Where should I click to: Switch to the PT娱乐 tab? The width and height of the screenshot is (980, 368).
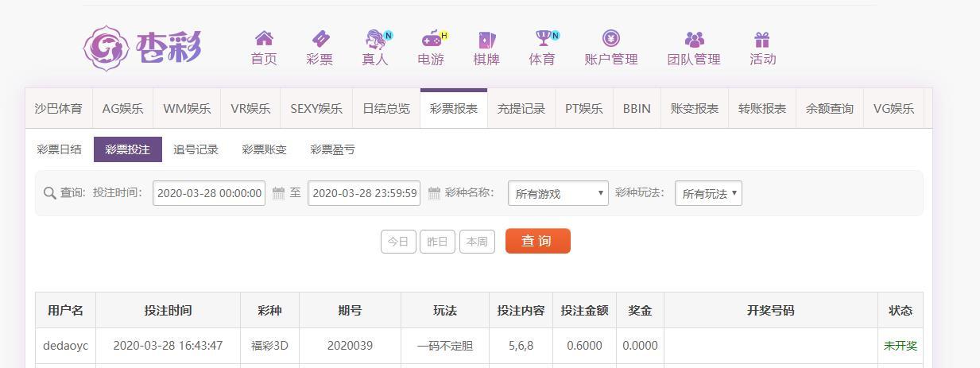584,108
